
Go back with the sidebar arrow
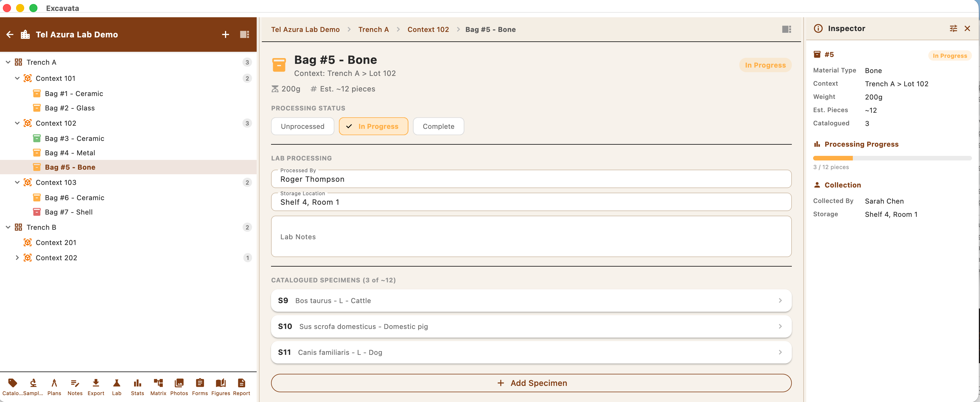(10, 35)
